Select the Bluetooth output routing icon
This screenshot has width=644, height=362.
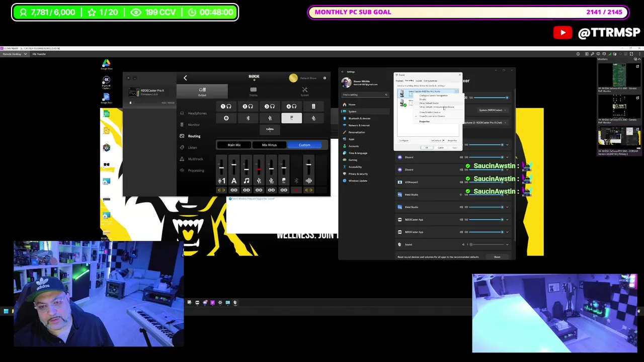click(x=248, y=118)
